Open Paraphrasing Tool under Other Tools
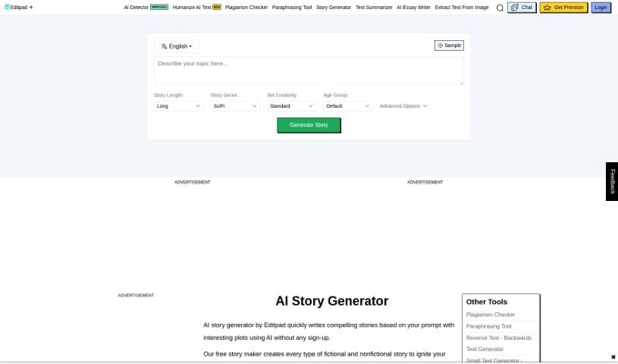 click(x=489, y=326)
